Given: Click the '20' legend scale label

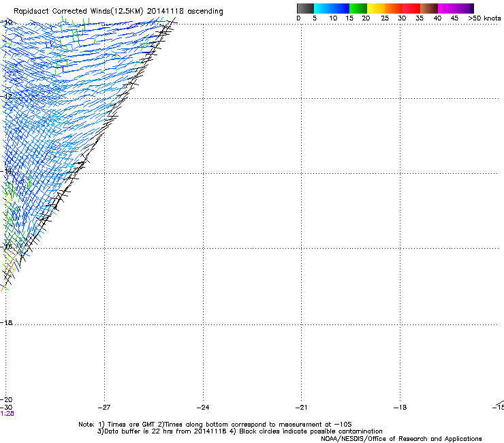Looking at the screenshot, I should coord(366,18).
